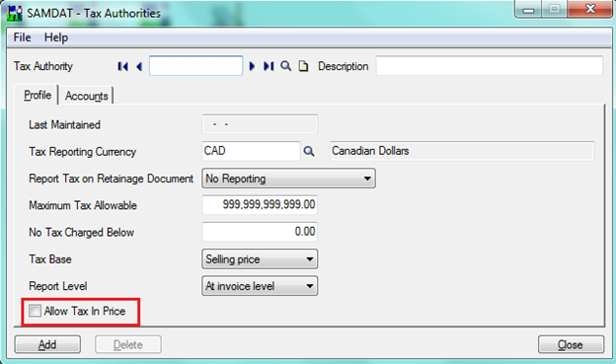Expand the Tax Base dropdown
This screenshot has height=364, width=616.
point(260,259)
